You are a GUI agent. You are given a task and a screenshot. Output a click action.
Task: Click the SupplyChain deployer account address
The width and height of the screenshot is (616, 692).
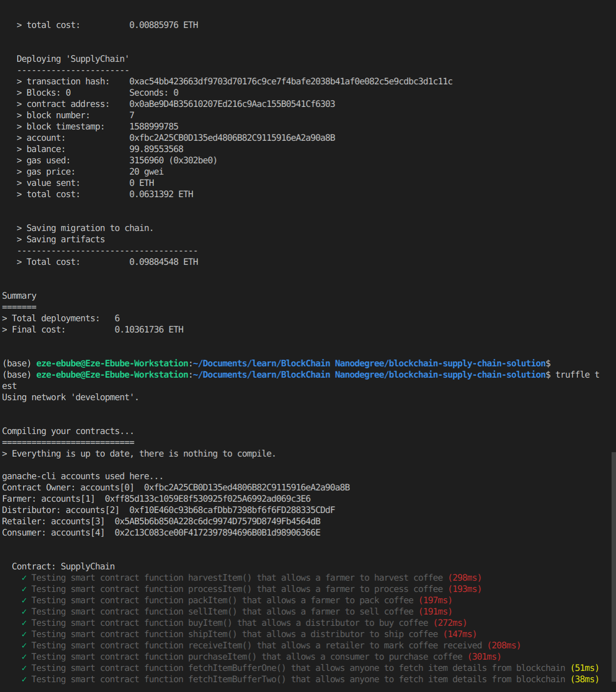[232, 138]
